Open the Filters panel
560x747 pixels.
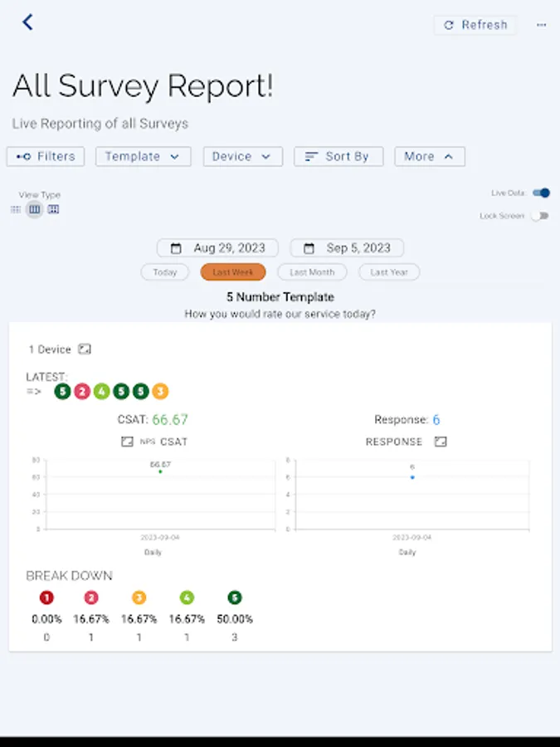(45, 156)
